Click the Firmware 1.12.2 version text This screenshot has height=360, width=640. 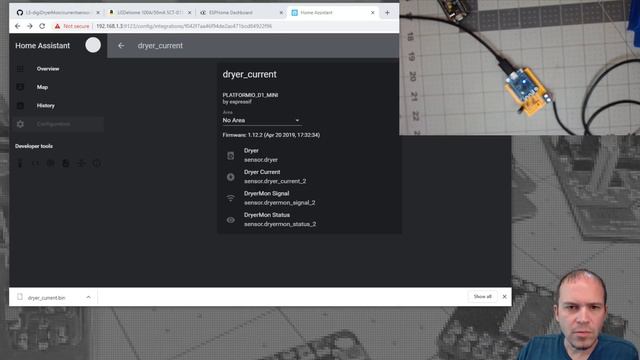[x=271, y=135]
